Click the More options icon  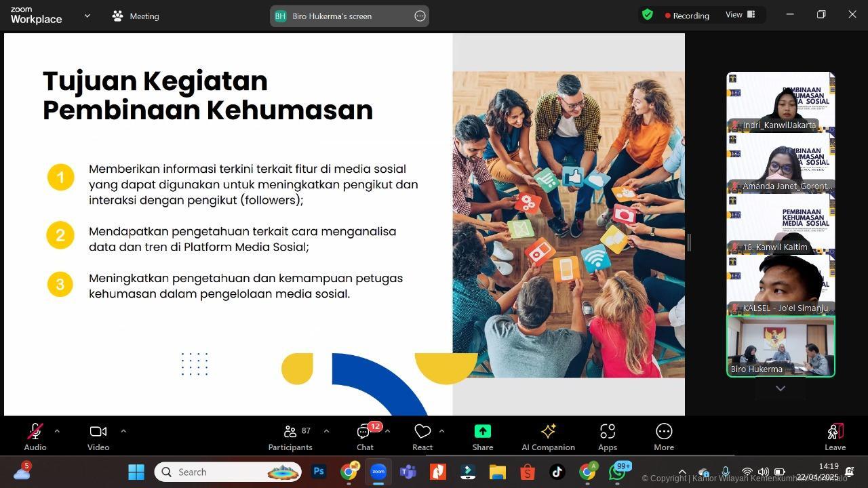(x=663, y=436)
